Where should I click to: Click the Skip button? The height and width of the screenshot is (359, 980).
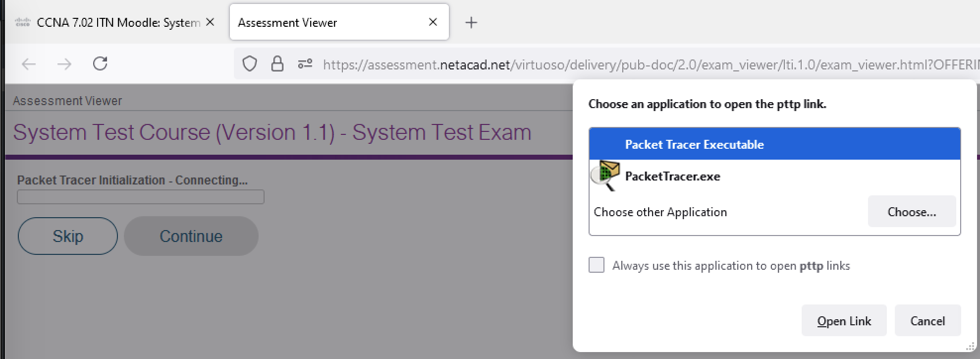point(68,236)
